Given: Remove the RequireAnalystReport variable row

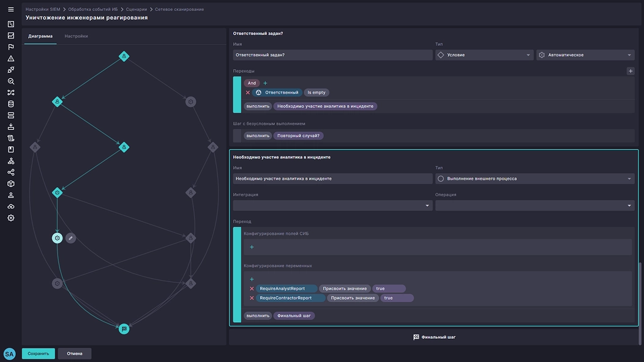Looking at the screenshot, I should click(252, 289).
